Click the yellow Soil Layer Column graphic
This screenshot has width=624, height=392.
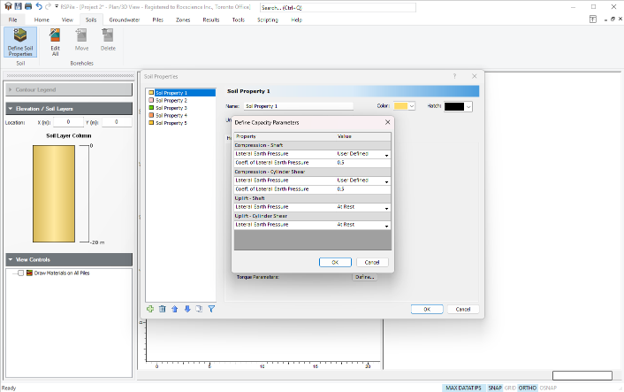click(x=54, y=193)
